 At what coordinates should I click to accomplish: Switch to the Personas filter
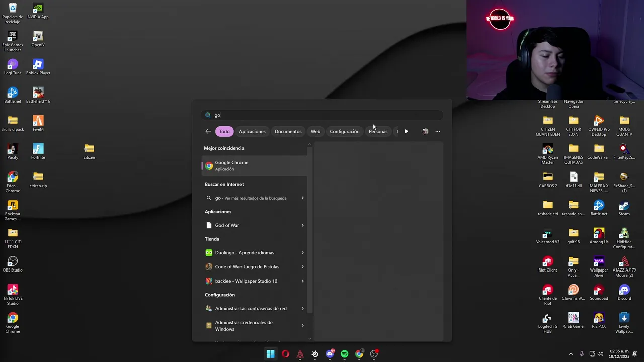point(378,131)
